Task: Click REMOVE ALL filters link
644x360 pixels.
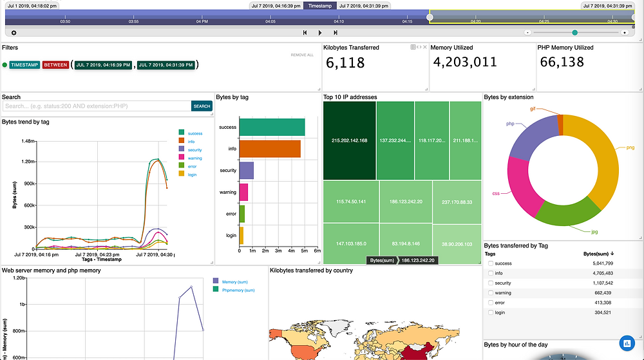Action: coord(302,55)
